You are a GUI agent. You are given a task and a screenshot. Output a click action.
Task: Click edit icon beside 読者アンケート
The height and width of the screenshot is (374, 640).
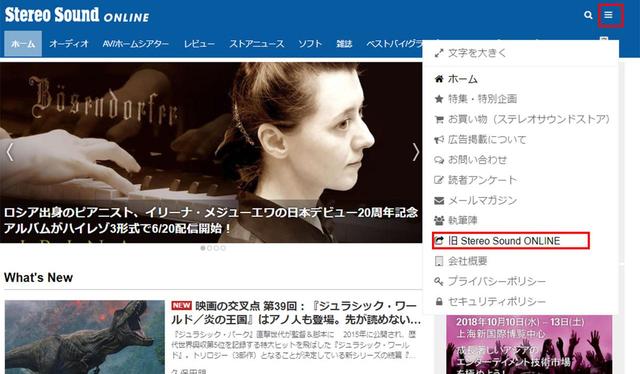tap(439, 180)
